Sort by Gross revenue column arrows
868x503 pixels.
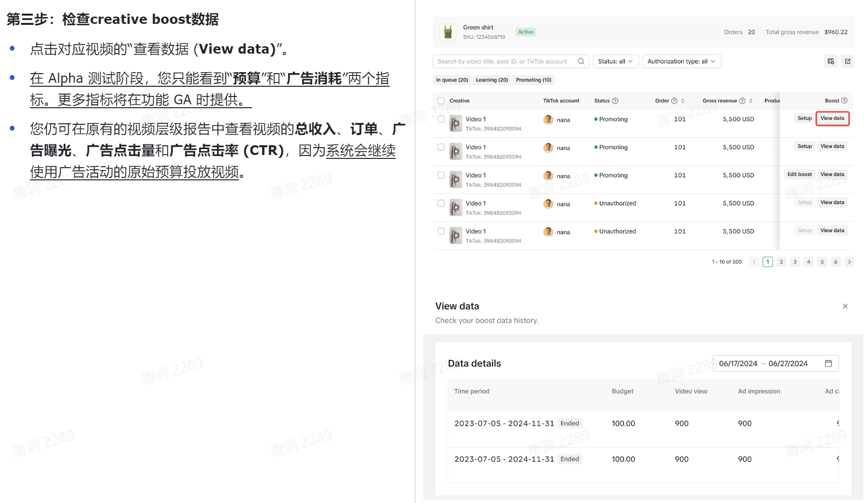click(751, 101)
